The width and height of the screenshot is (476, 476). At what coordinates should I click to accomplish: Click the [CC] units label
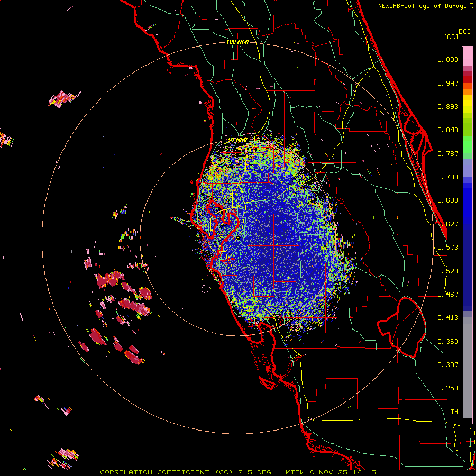451,36
